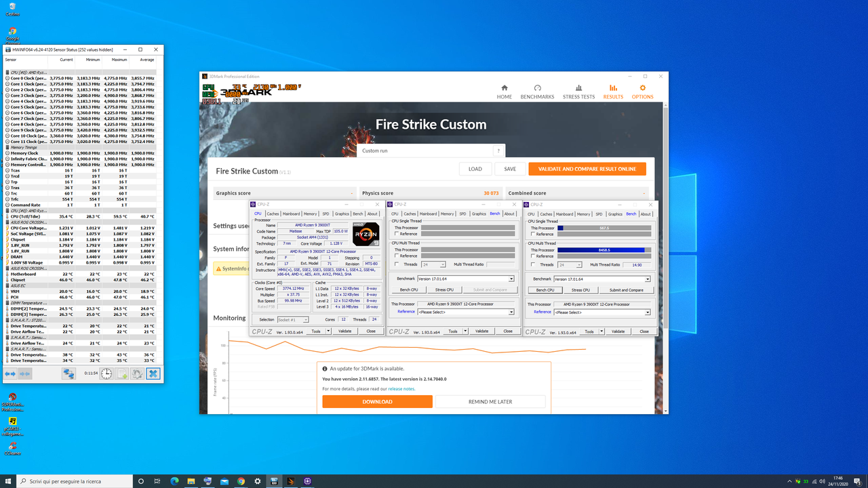Image resolution: width=868 pixels, height=488 pixels.
Task: Open 3DMark OPTIONS
Action: tap(642, 91)
